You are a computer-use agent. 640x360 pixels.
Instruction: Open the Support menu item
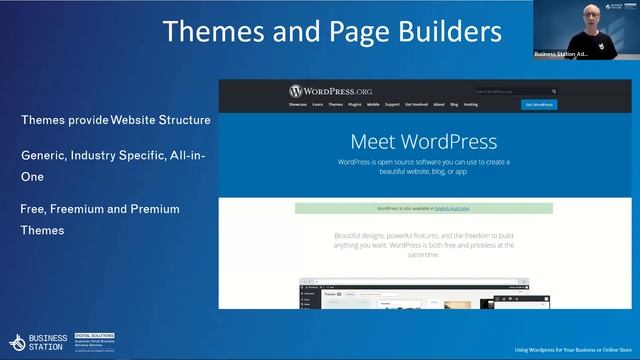coord(392,104)
